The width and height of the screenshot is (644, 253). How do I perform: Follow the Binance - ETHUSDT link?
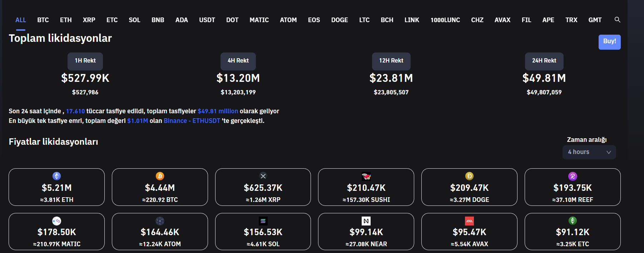(192, 121)
